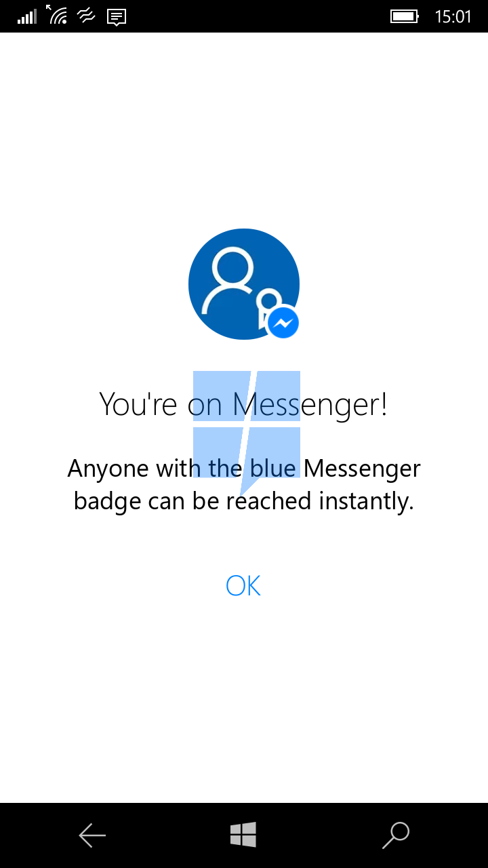Tap the "badge can be reached instantly." line
The height and width of the screenshot is (868, 488).
(243, 502)
